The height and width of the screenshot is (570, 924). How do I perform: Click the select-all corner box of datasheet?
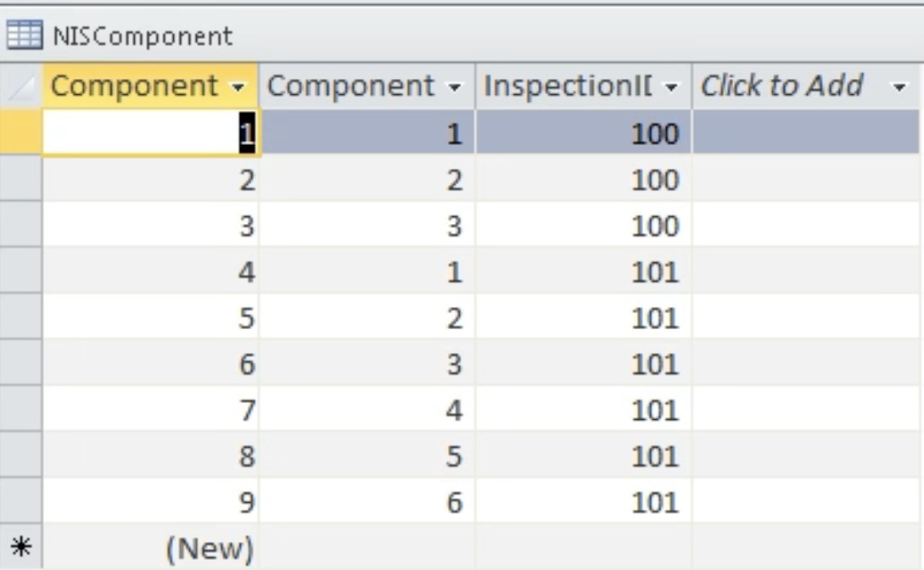click(21, 87)
